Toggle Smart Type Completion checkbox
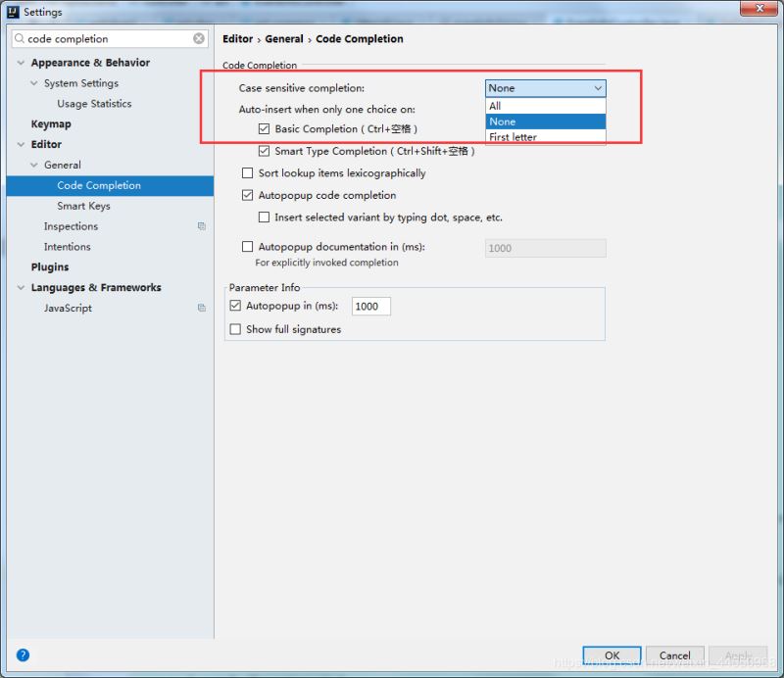The height and width of the screenshot is (678, 784). 264,151
